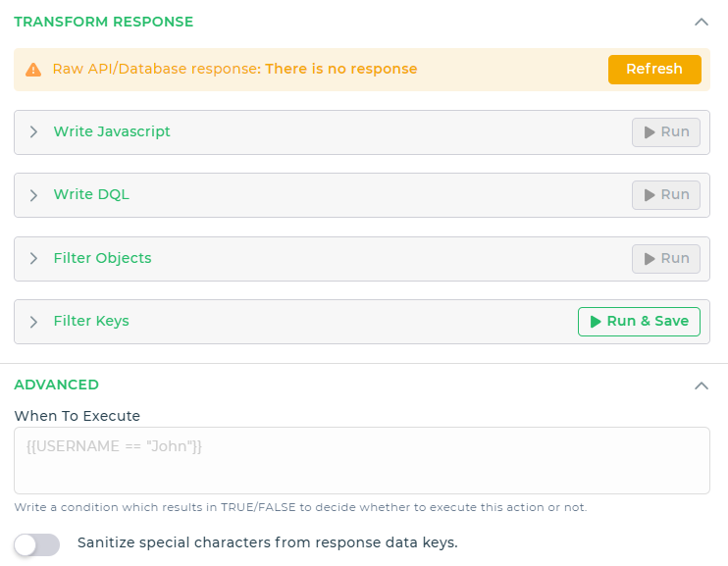This screenshot has width=728, height=566.
Task: Open the Write Javascript panel by its label
Action: (x=112, y=132)
